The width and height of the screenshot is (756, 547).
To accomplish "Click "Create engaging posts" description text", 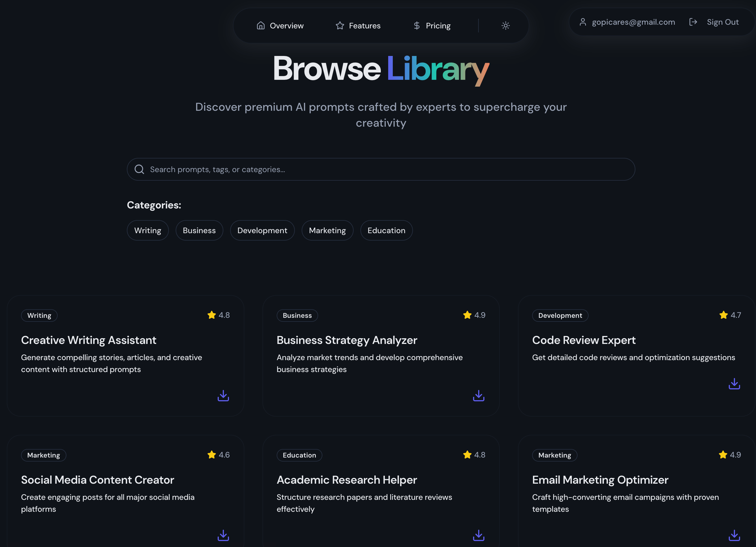I will click(108, 503).
